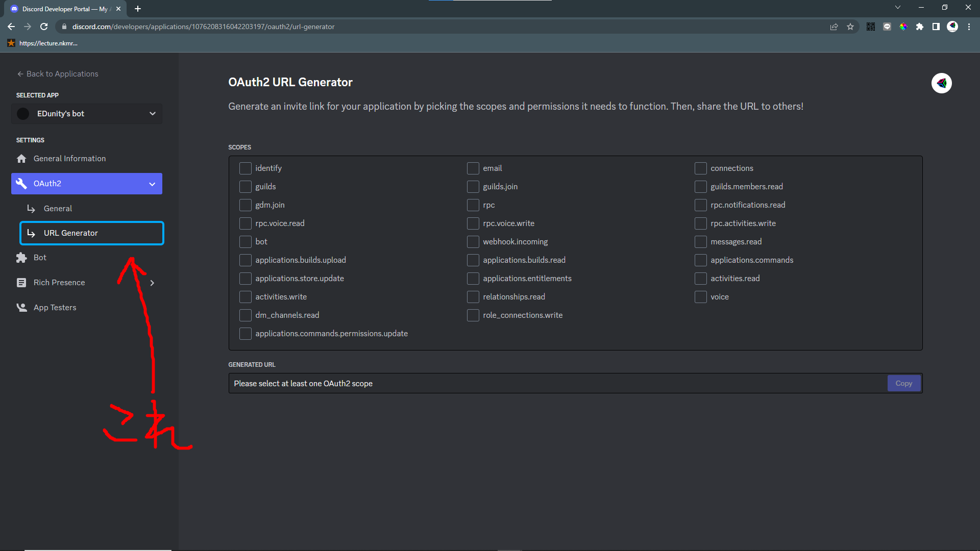The height and width of the screenshot is (551, 980).
Task: Click the generated URL text field
Action: [556, 384]
